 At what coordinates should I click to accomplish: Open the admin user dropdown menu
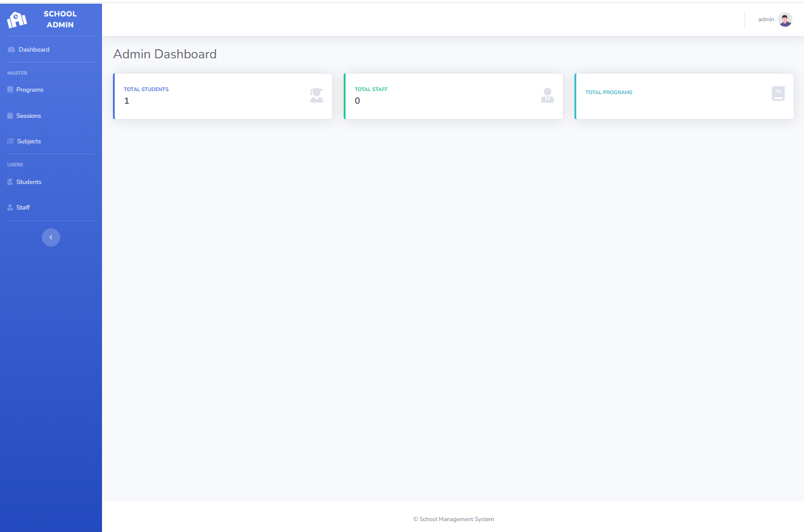click(x=766, y=19)
